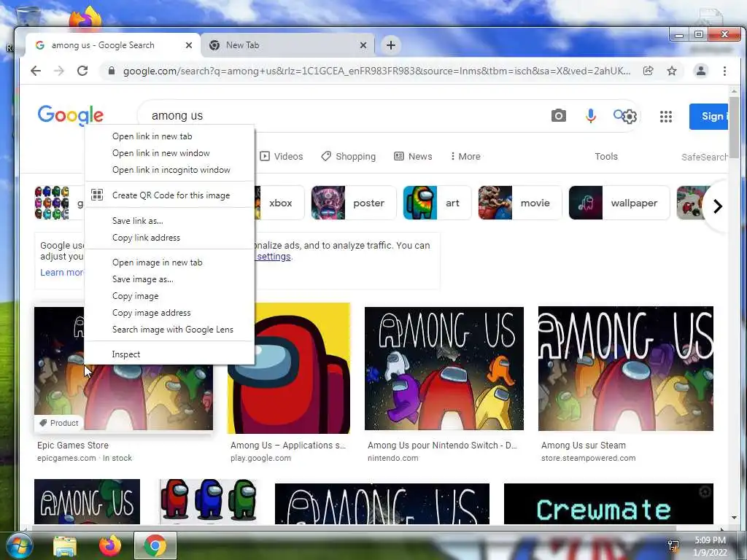Choose Save image as...
Viewport: 747px width, 560px height.
click(x=169, y=279)
